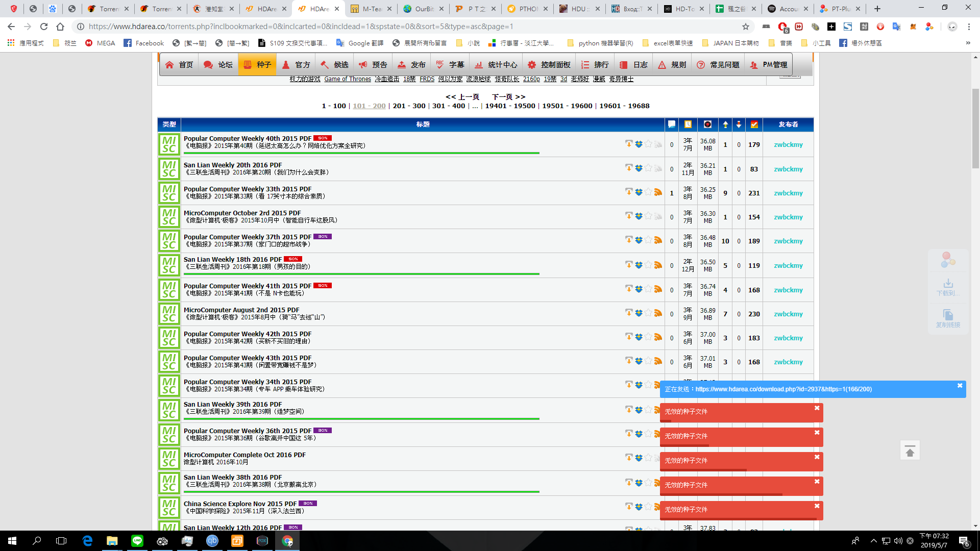Sort by completed checkmark column header
Image resolution: width=980 pixels, height=551 pixels.
(754, 124)
